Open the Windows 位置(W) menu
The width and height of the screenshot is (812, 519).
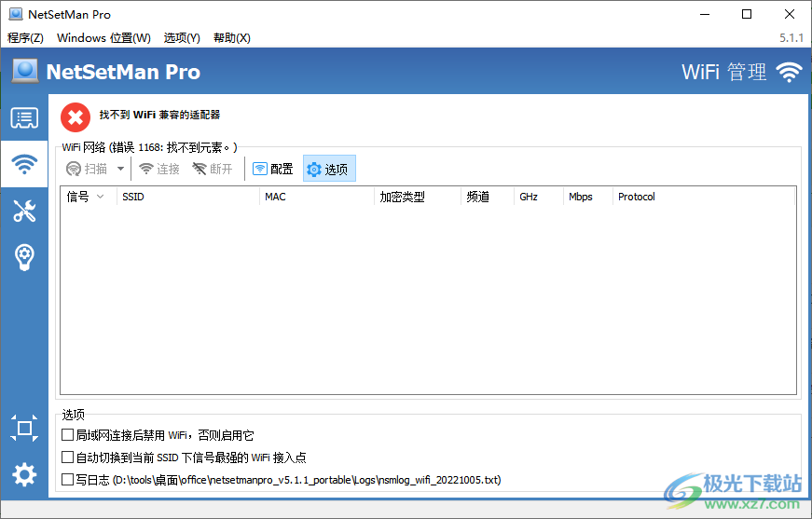[x=103, y=38]
